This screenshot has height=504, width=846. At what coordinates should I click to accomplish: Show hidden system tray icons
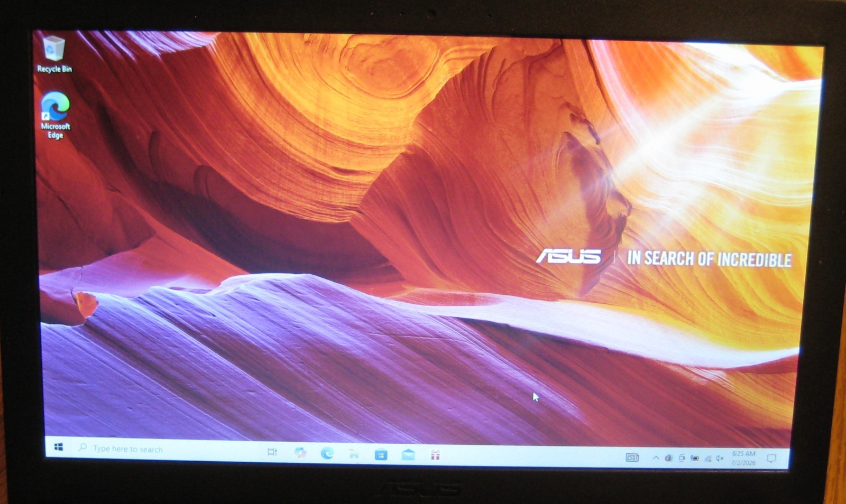click(656, 458)
